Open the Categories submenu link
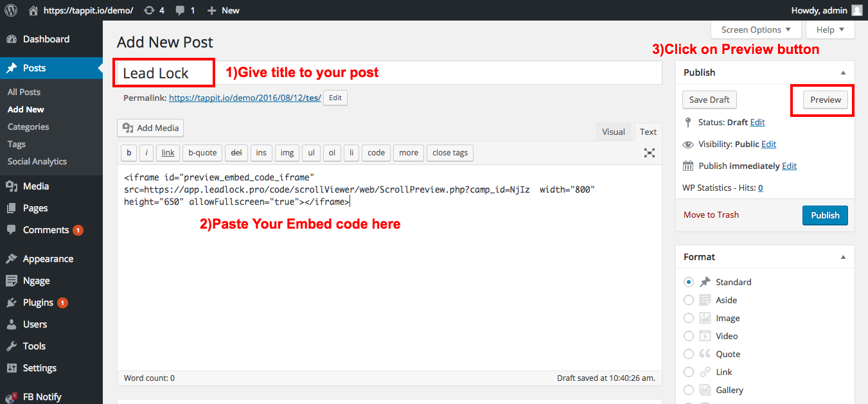The width and height of the screenshot is (868, 404). coord(28,127)
